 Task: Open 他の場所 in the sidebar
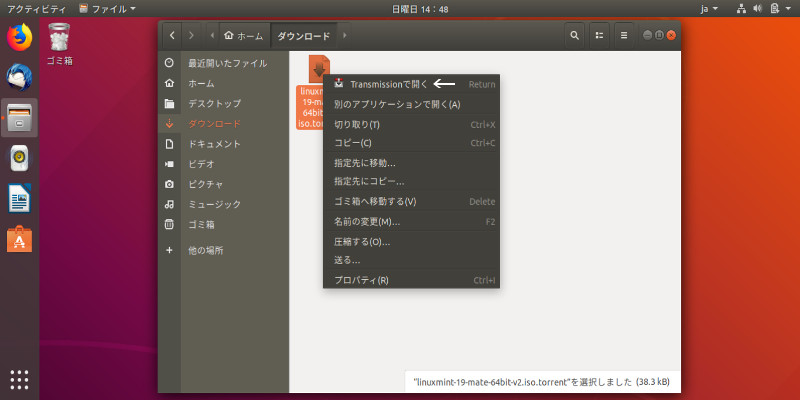223,251
